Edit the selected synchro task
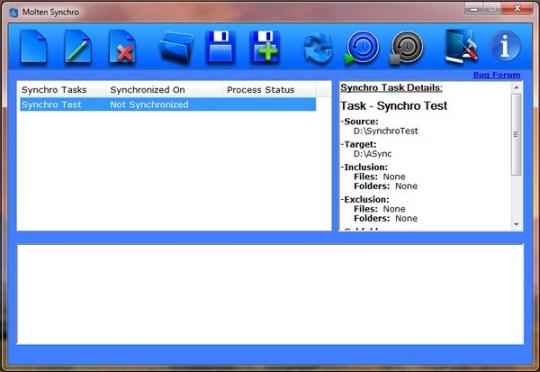This screenshot has height=372, width=540. click(78, 47)
